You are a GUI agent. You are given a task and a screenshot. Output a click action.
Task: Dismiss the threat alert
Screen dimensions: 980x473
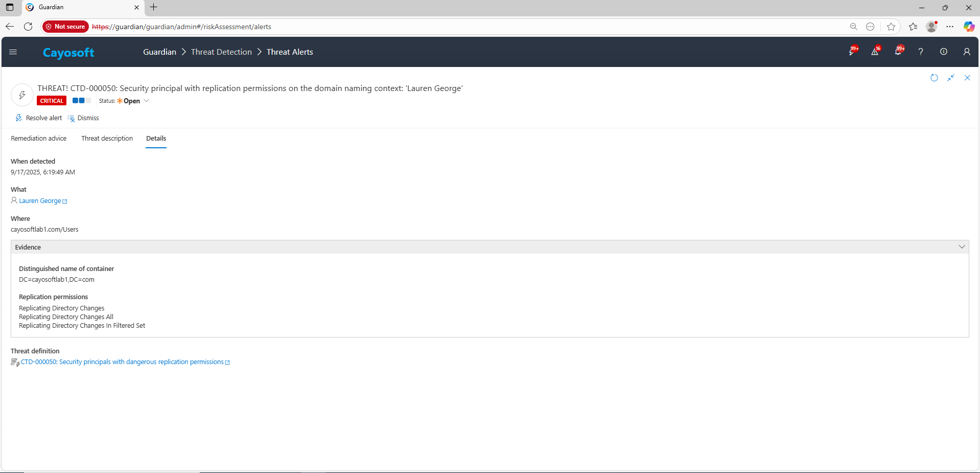pos(83,118)
